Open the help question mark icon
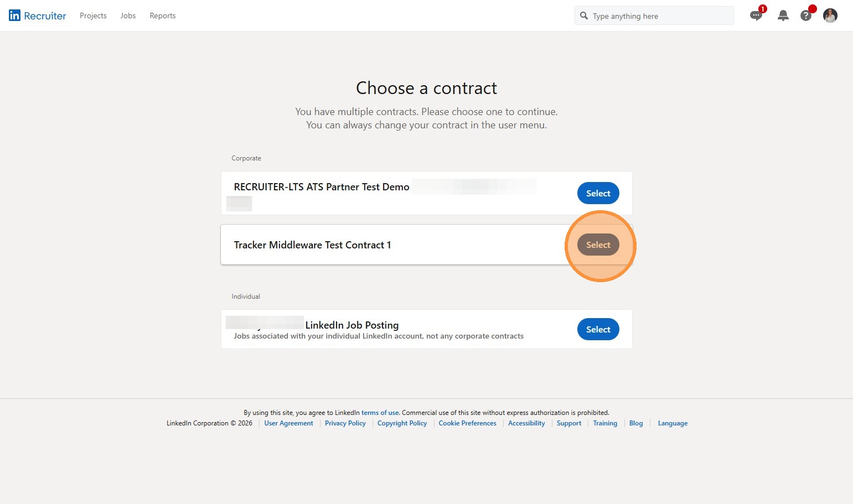 (x=806, y=15)
